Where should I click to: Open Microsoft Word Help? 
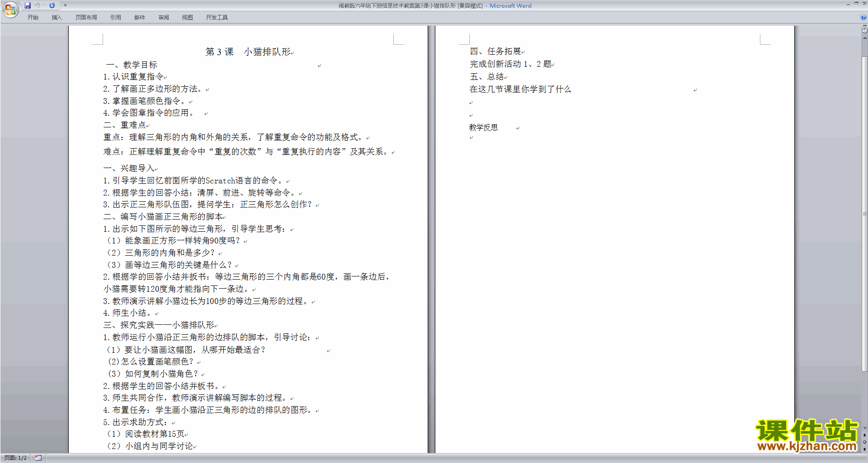coord(863,17)
